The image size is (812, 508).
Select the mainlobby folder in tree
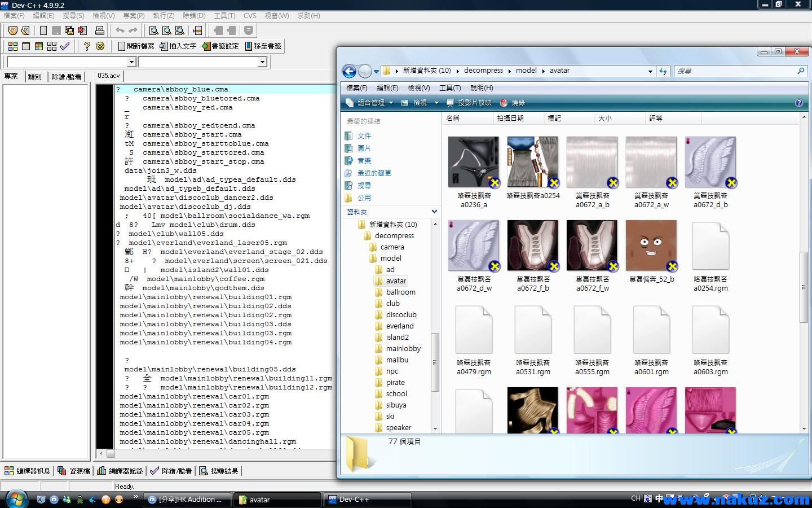click(x=403, y=349)
